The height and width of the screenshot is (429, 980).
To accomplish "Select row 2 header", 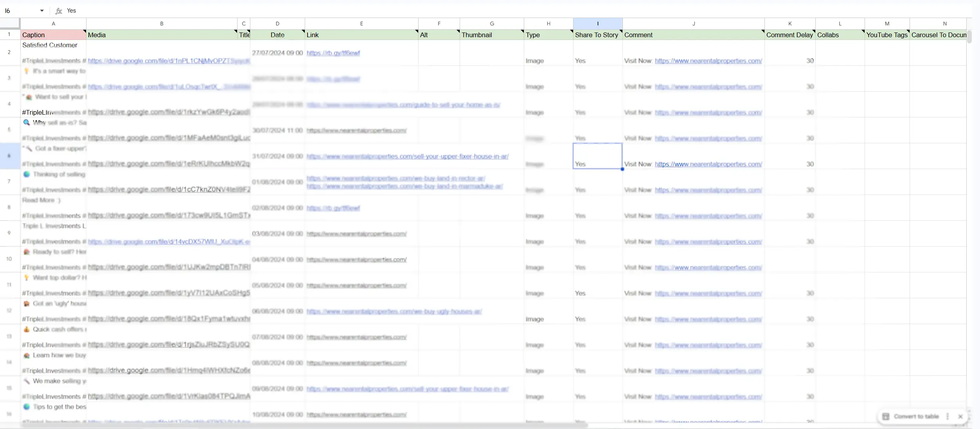I will 9,52.
